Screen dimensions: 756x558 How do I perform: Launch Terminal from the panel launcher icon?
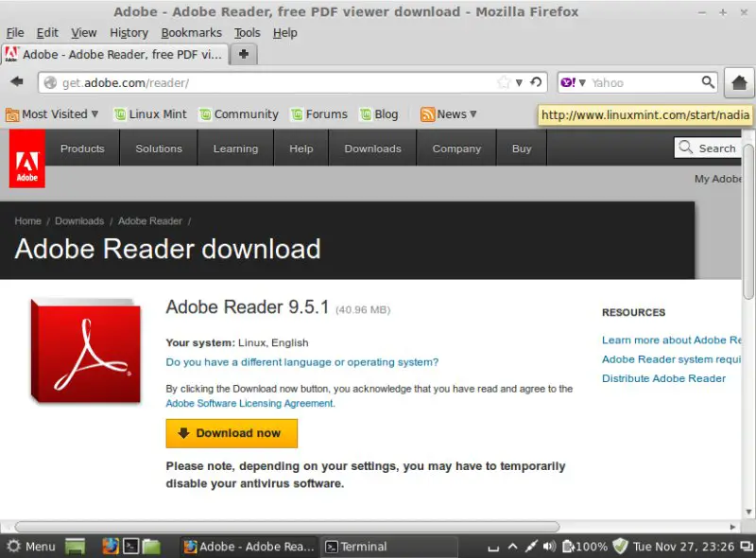(130, 546)
